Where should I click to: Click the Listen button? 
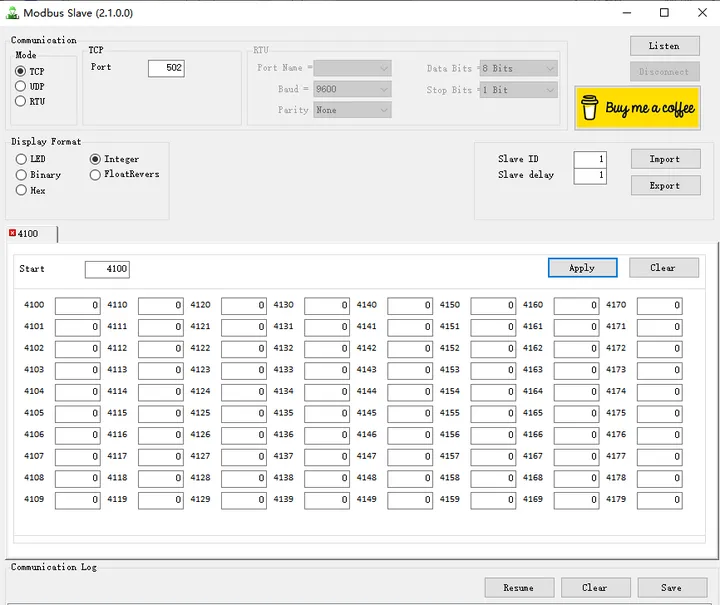(665, 46)
